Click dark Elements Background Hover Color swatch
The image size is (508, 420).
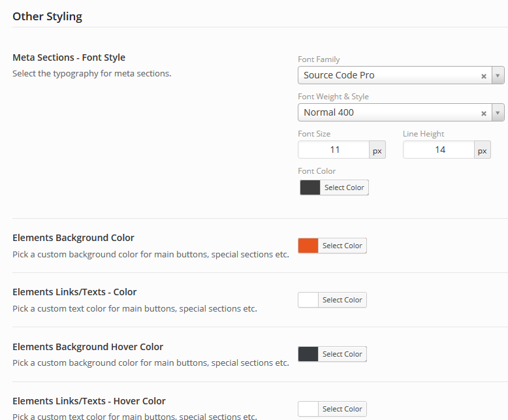(x=308, y=354)
